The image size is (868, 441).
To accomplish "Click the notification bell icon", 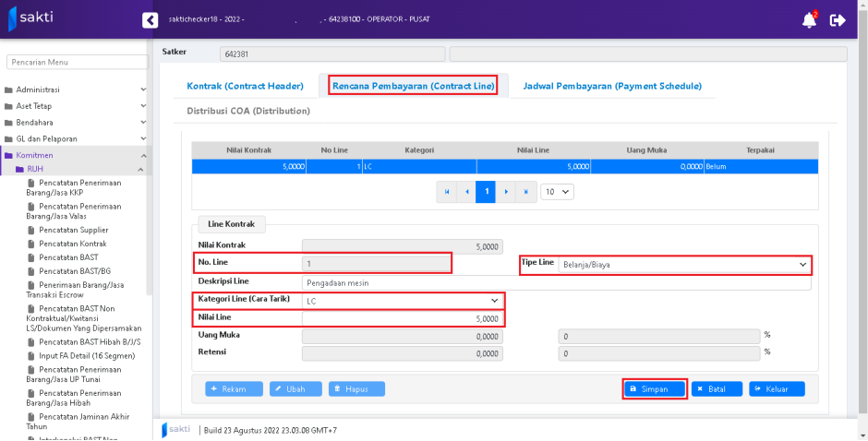I will click(809, 19).
